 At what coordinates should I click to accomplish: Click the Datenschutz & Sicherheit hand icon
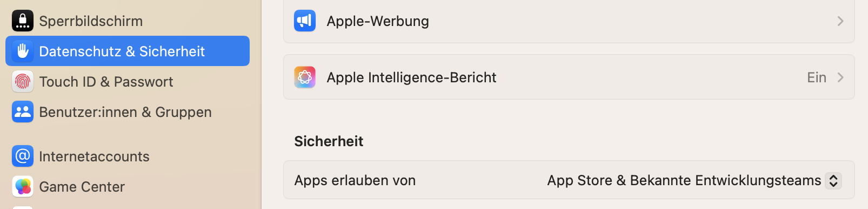tap(23, 51)
